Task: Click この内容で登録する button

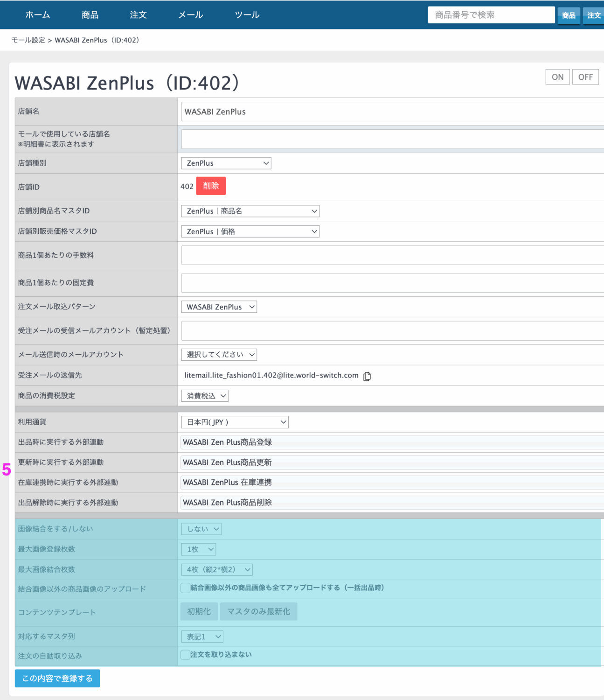Action: tap(57, 679)
